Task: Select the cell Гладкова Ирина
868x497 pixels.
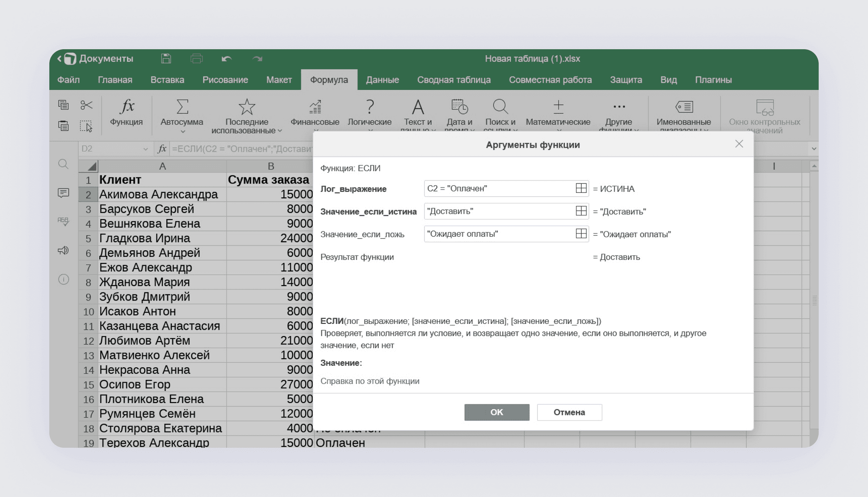Action: point(162,238)
